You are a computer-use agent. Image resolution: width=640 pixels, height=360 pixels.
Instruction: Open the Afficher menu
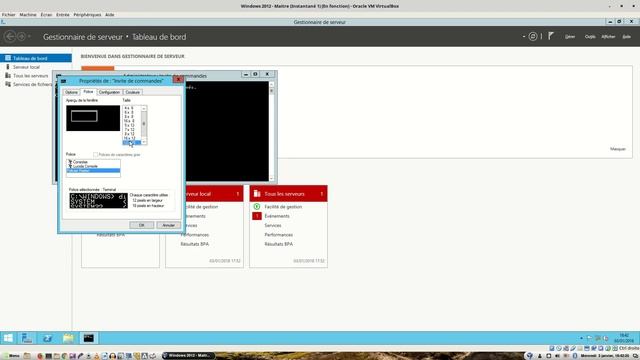point(608,37)
